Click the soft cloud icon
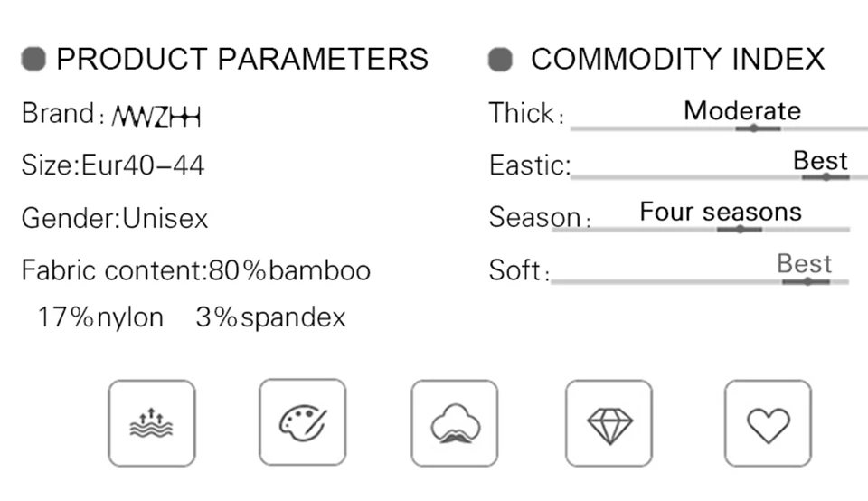The height and width of the screenshot is (501, 868). tap(454, 423)
